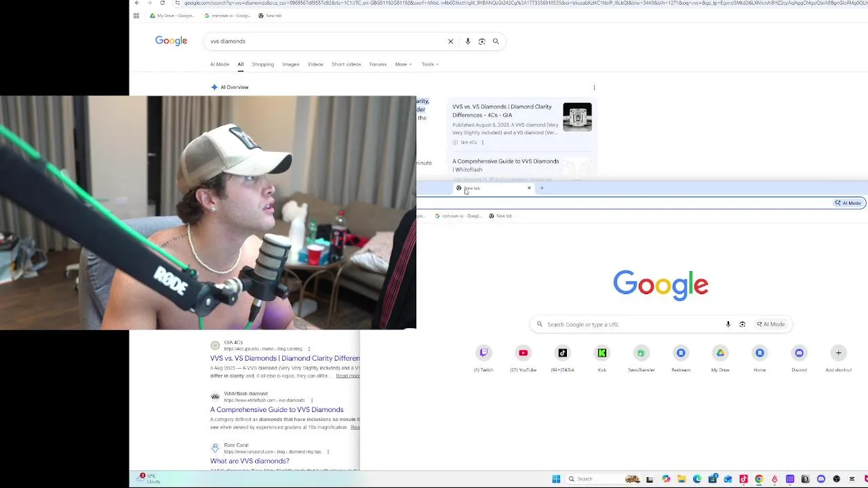The width and height of the screenshot is (868, 488).
Task: Open Rare Carat result three-dot menu
Action: (x=328, y=452)
